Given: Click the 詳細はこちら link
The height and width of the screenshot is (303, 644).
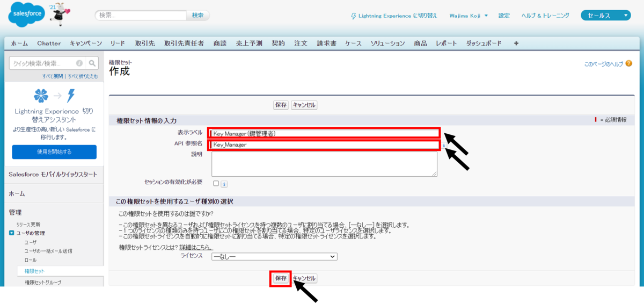Looking at the screenshot, I should pyautogui.click(x=196, y=247).
